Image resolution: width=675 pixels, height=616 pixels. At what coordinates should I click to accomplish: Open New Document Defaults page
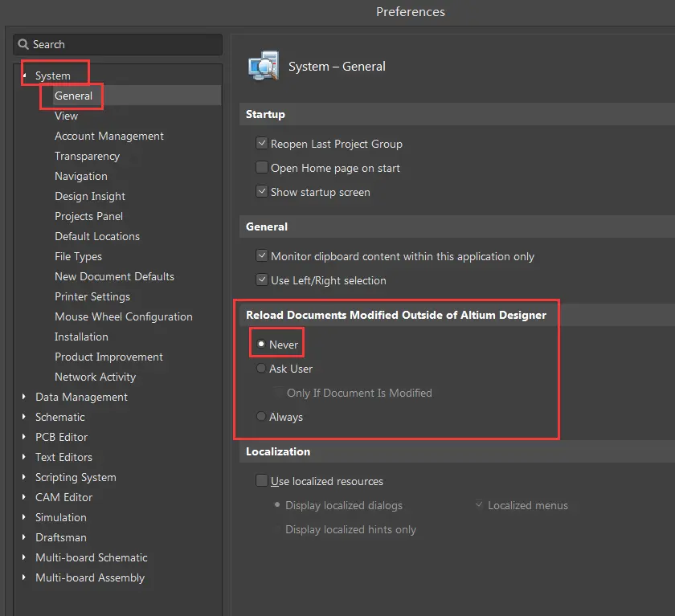tap(114, 276)
